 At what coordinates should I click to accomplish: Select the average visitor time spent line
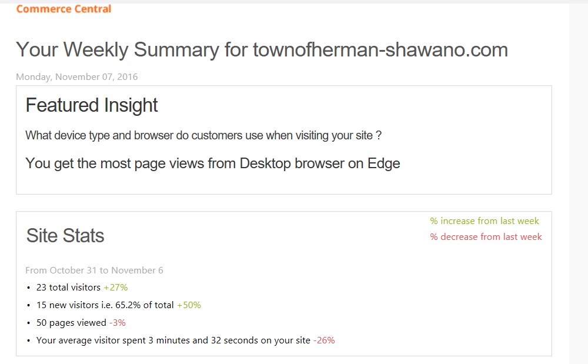pos(173,340)
